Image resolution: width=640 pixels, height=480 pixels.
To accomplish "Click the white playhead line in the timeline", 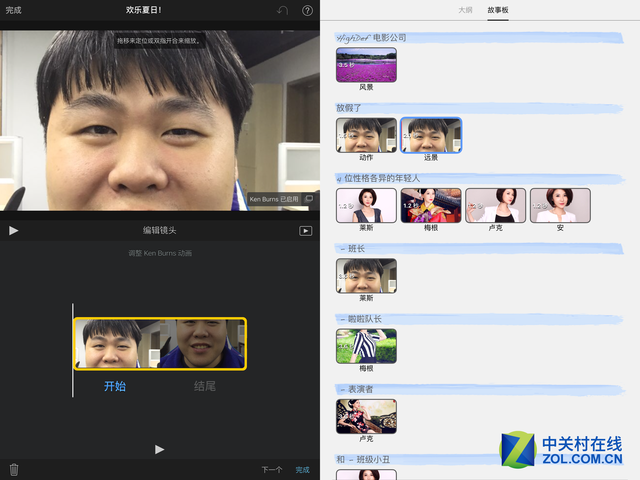I will [72, 350].
